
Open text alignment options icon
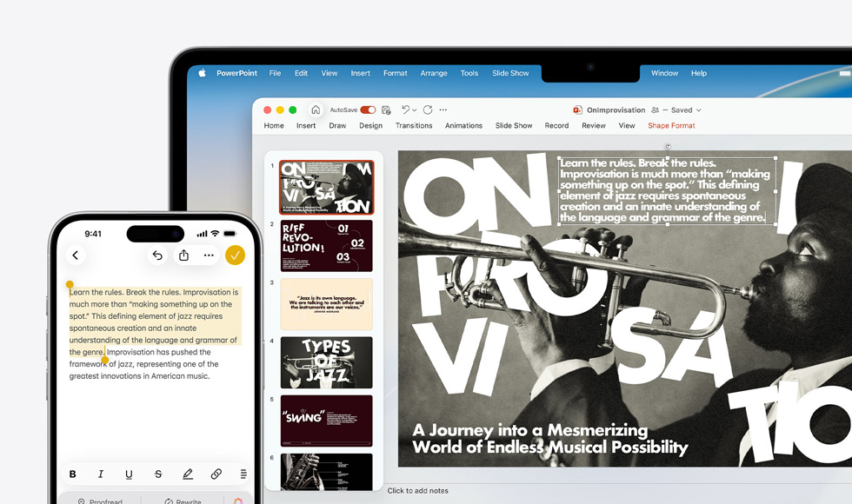243,474
